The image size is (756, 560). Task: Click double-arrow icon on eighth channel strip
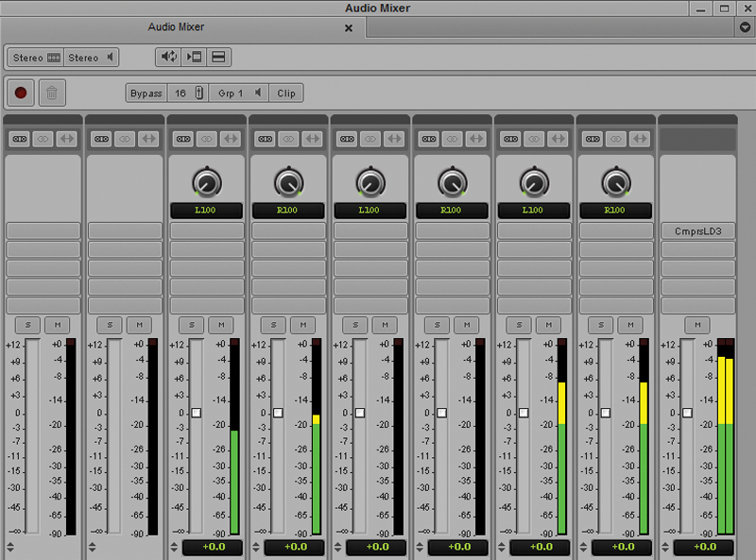coord(640,139)
